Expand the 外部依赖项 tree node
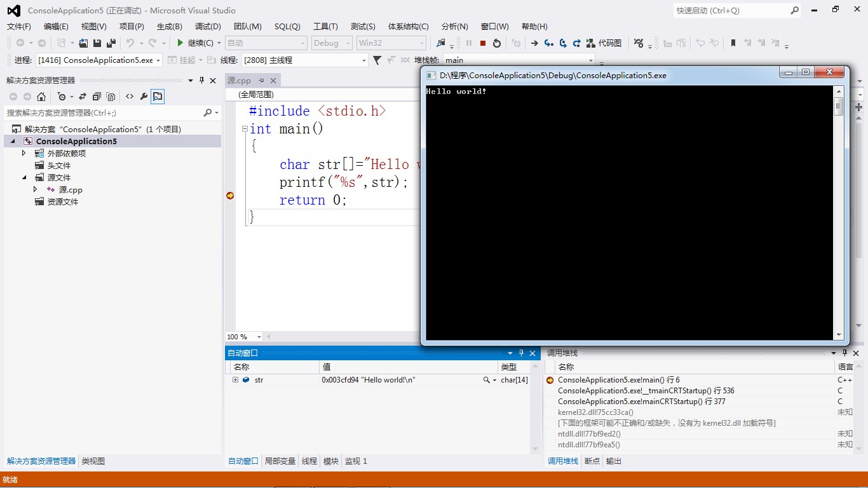The image size is (868, 488). click(x=24, y=153)
